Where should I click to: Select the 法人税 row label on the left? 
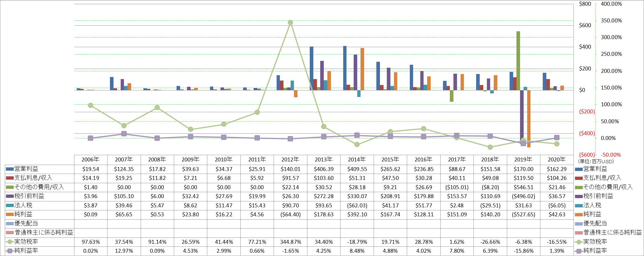(23, 205)
